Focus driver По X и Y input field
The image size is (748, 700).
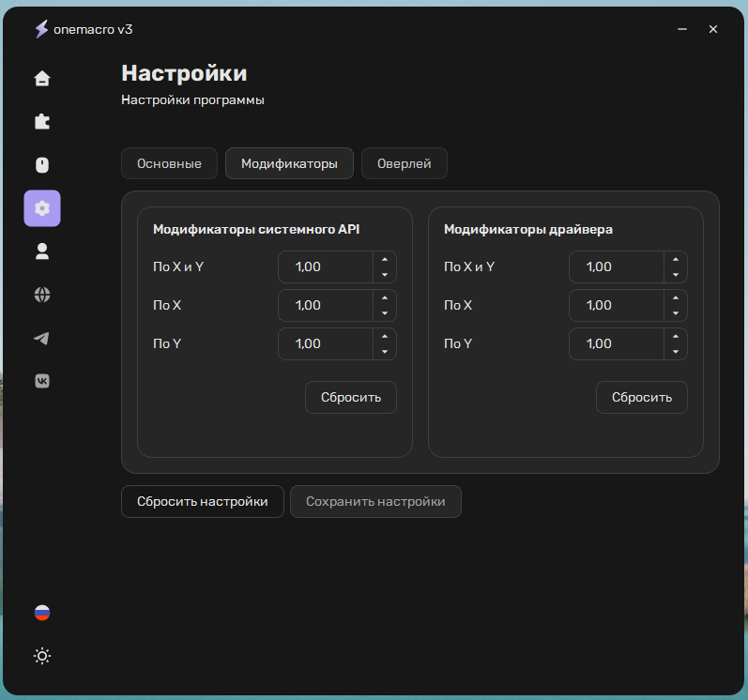tap(612, 267)
